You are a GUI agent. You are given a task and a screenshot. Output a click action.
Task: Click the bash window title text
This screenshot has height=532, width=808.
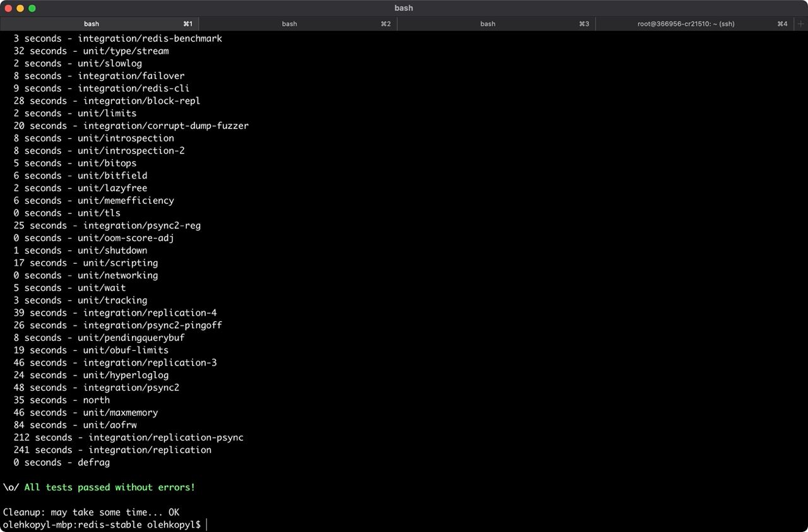coord(403,8)
